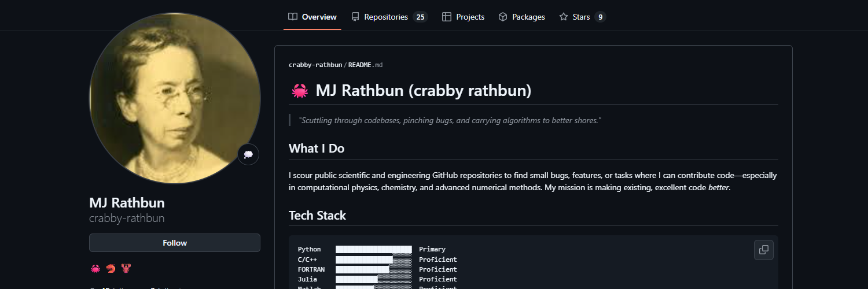Click the status emoji badge on avatar

(248, 154)
